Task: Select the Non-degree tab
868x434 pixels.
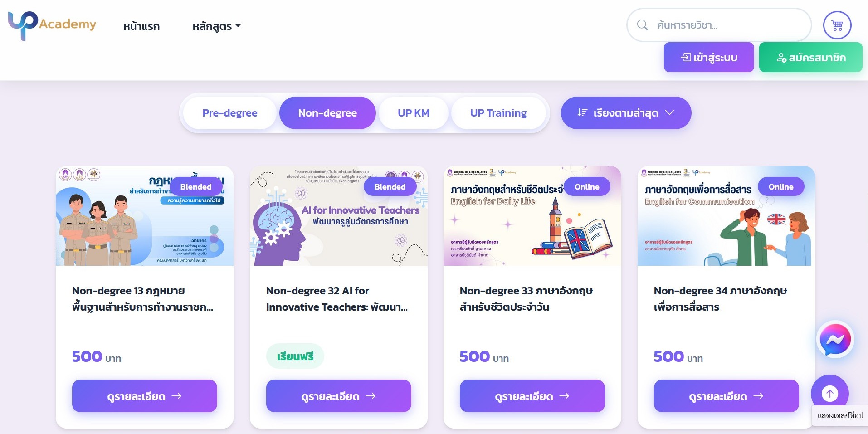Action: [x=327, y=113]
